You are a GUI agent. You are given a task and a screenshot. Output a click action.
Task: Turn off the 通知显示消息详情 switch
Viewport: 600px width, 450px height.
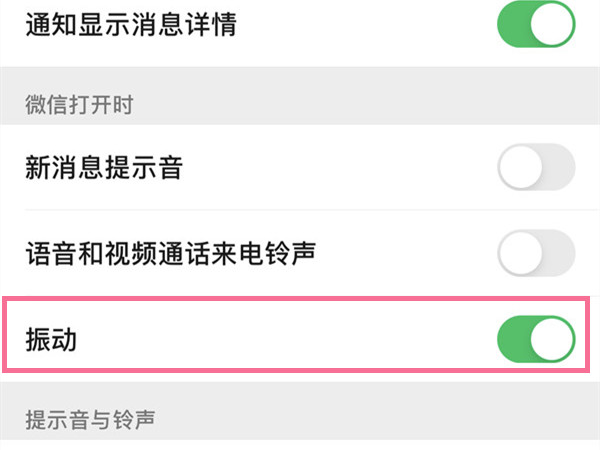[537, 27]
